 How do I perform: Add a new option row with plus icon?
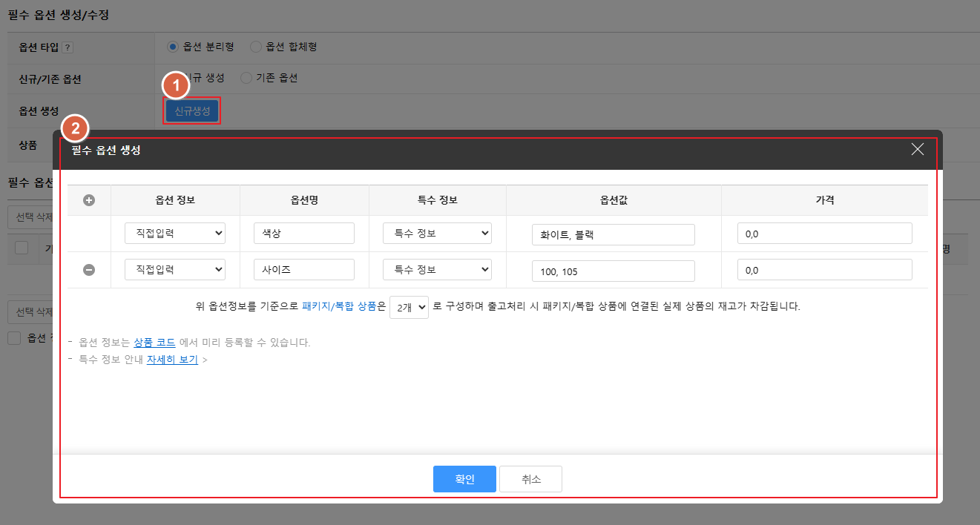pyautogui.click(x=89, y=200)
